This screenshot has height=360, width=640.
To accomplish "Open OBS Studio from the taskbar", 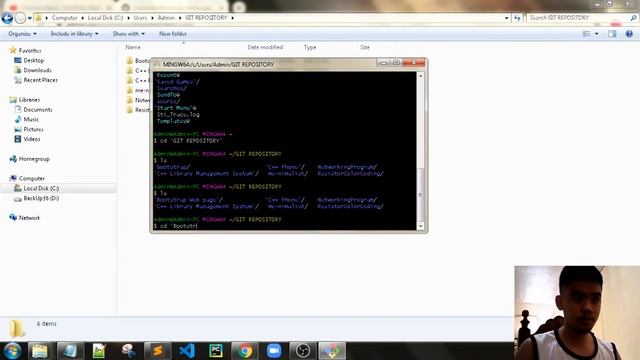I will [x=303, y=351].
